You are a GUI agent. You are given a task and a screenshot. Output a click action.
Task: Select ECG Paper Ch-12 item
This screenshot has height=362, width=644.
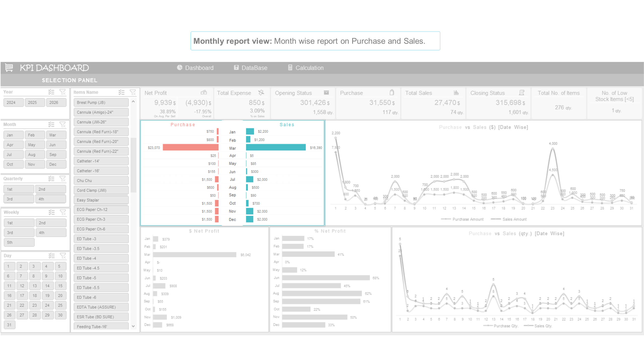(101, 210)
